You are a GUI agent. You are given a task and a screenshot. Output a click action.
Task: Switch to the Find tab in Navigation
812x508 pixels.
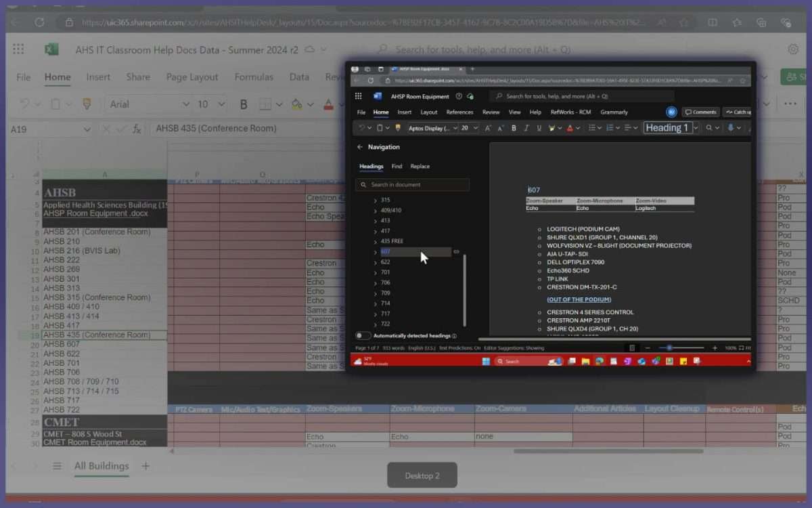[x=397, y=166]
